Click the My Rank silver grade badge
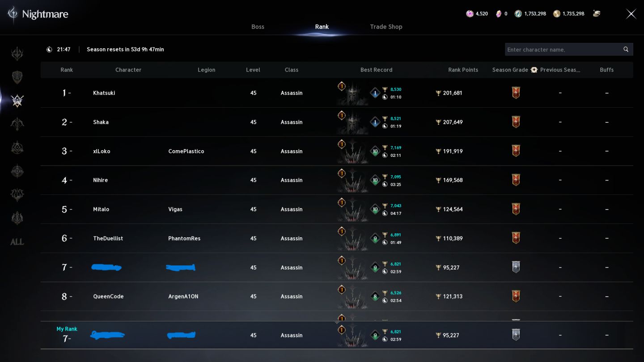The height and width of the screenshot is (362, 644). (x=516, y=335)
